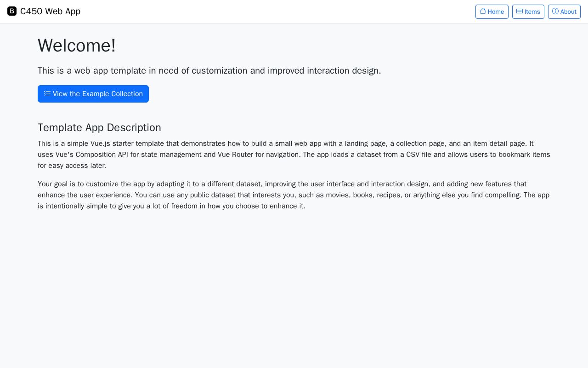Click View the Example Collection button
Screen dimensions: 588x368
click(93, 94)
